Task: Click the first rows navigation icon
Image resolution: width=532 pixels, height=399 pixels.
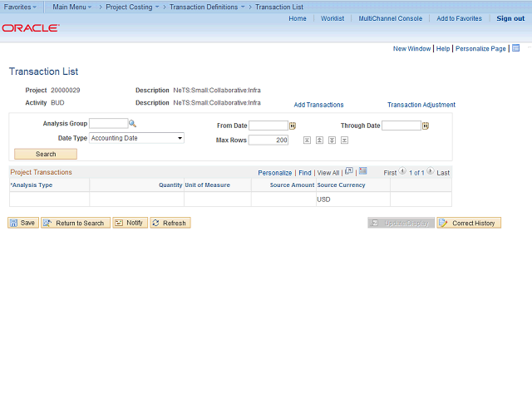Action: 307,140
